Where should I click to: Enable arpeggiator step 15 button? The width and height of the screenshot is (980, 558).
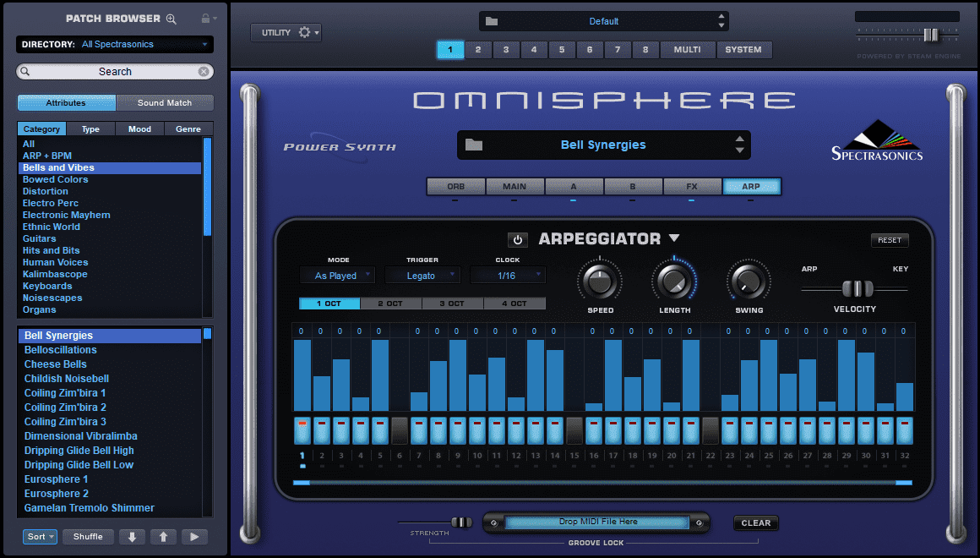pos(574,431)
